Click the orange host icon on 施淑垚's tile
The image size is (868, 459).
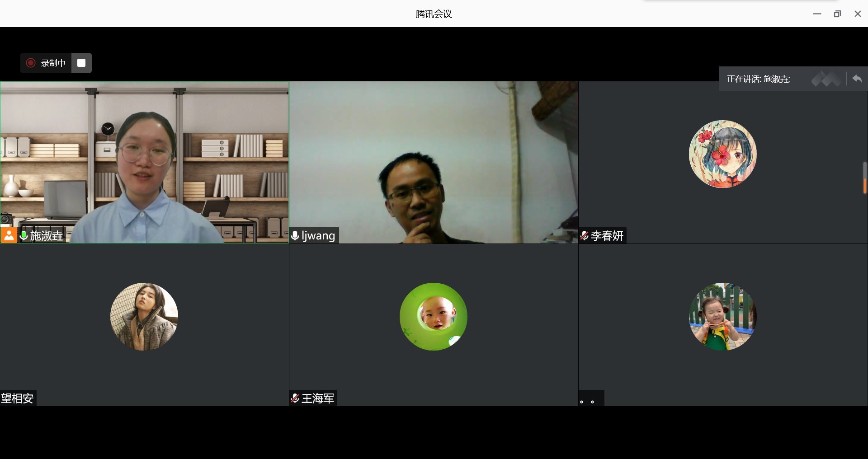tap(9, 235)
